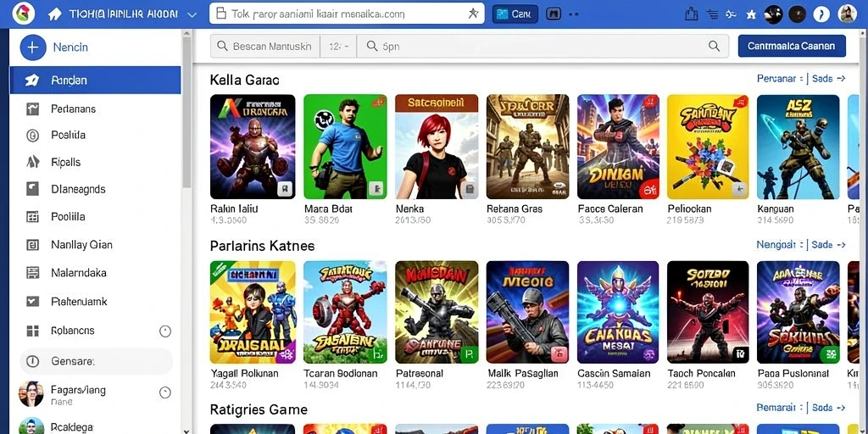This screenshot has width=868, height=434.
Task: Open the '12:' dropdown in search bar
Action: 338,47
